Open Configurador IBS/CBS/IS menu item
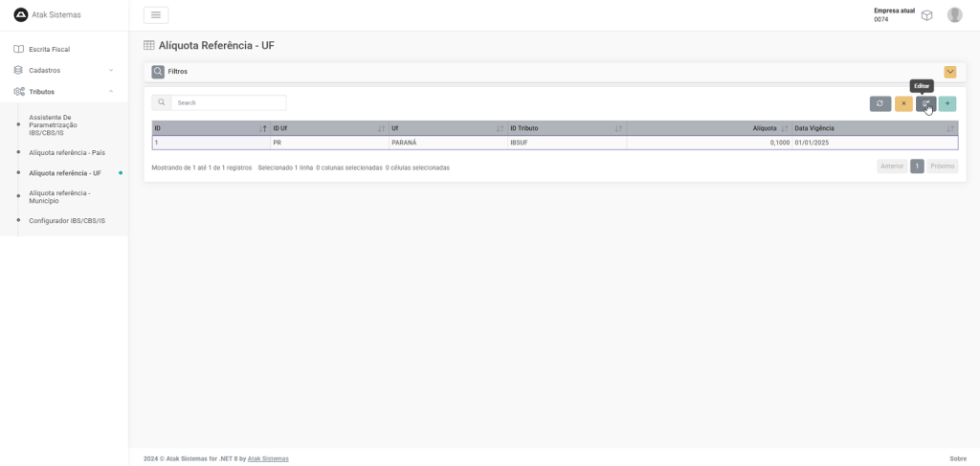 (67, 221)
